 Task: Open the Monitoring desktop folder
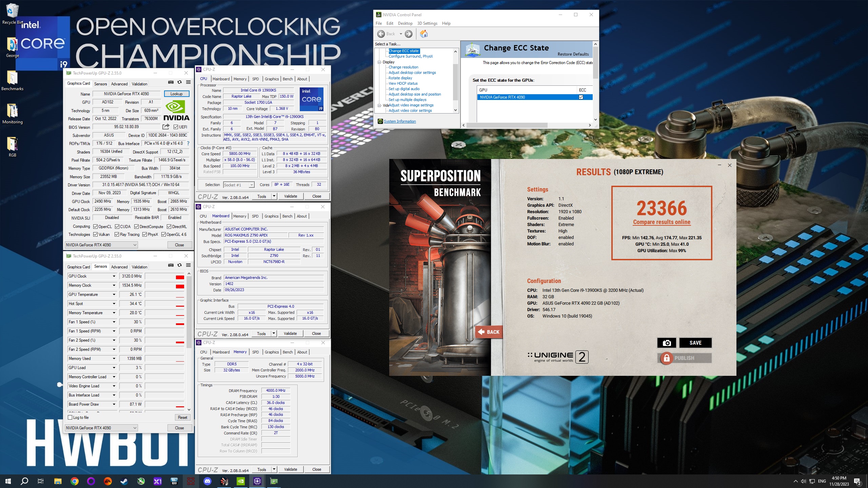click(x=12, y=114)
